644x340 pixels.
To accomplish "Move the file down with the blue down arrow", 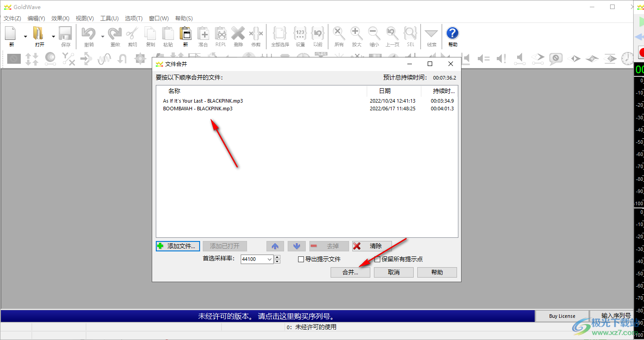I will pyautogui.click(x=297, y=246).
